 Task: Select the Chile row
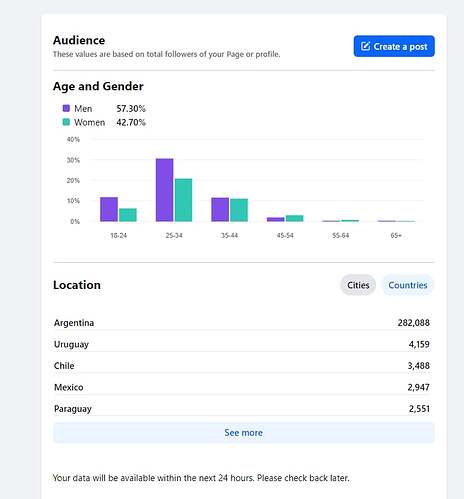tap(242, 365)
